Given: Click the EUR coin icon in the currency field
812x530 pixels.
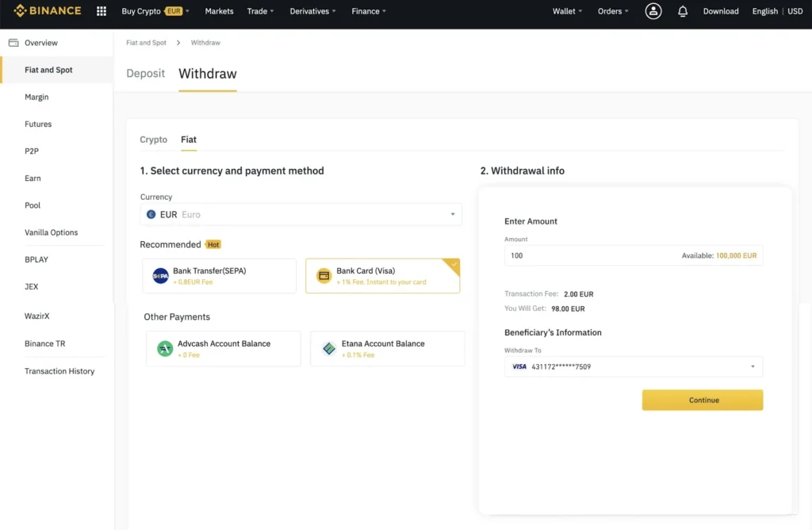Looking at the screenshot, I should (x=151, y=214).
